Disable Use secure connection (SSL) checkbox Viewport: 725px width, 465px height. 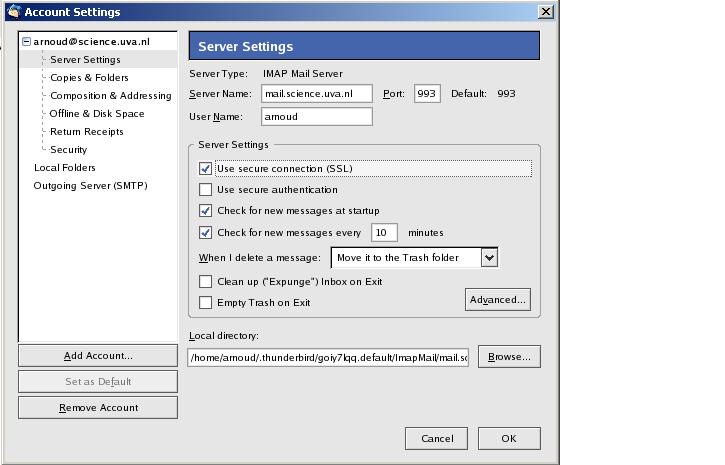[206, 169]
